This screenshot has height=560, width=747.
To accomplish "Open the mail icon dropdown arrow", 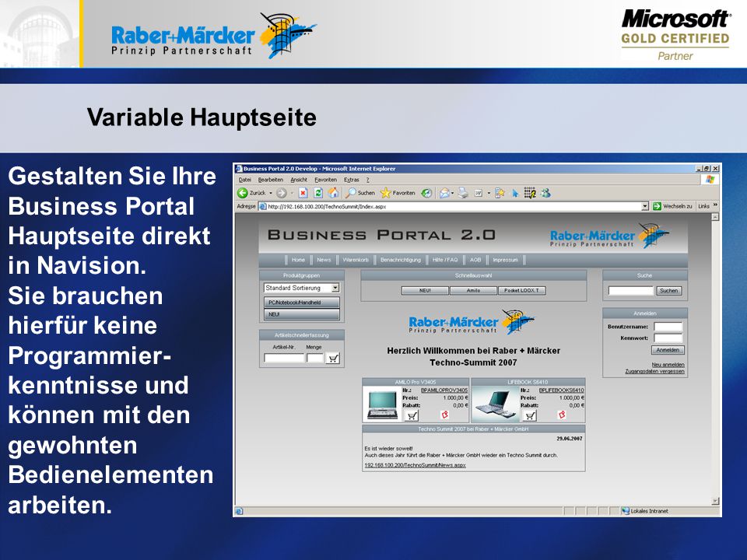I will 452,193.
